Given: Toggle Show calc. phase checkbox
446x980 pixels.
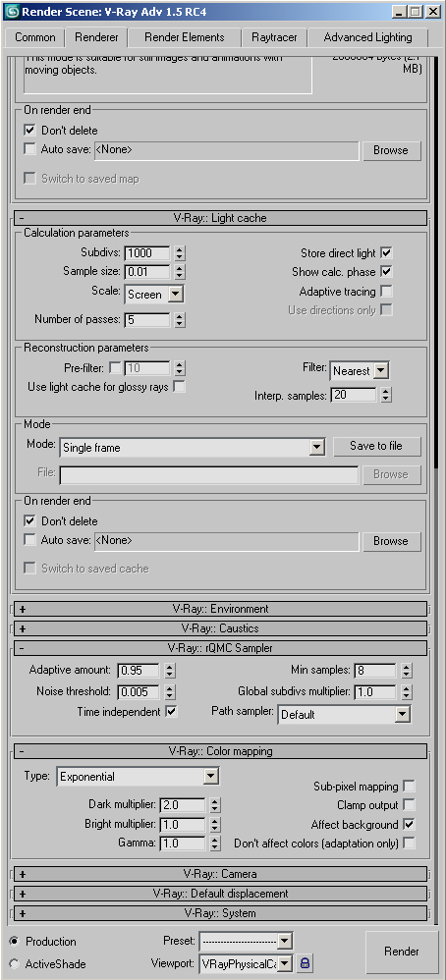Looking at the screenshot, I should coord(387,272).
